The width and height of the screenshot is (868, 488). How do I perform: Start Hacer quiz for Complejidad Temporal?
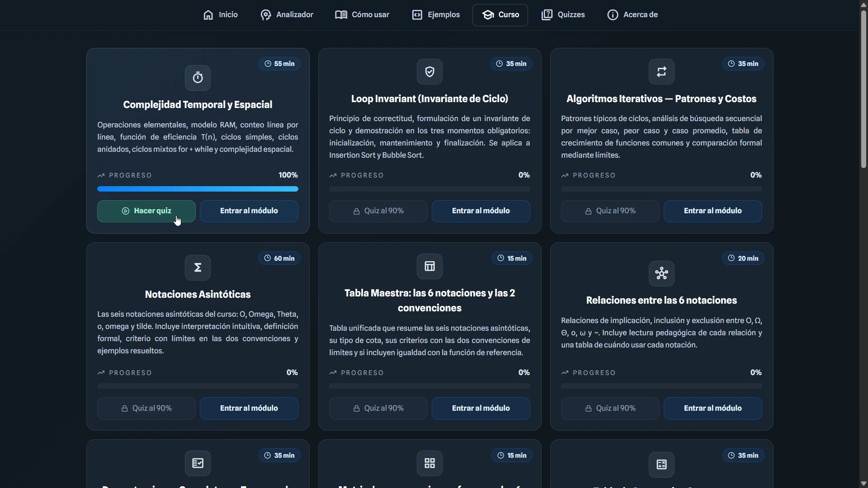(x=146, y=211)
